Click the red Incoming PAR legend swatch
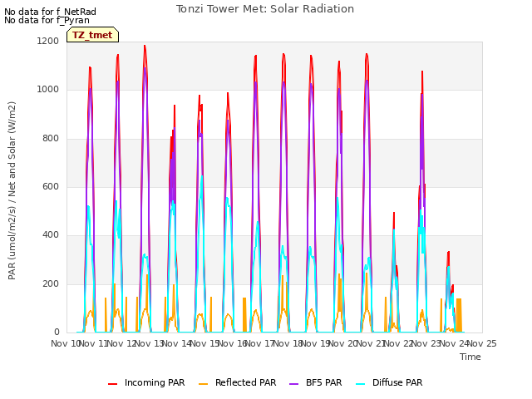Screen dimensions: 532x399 113,384
